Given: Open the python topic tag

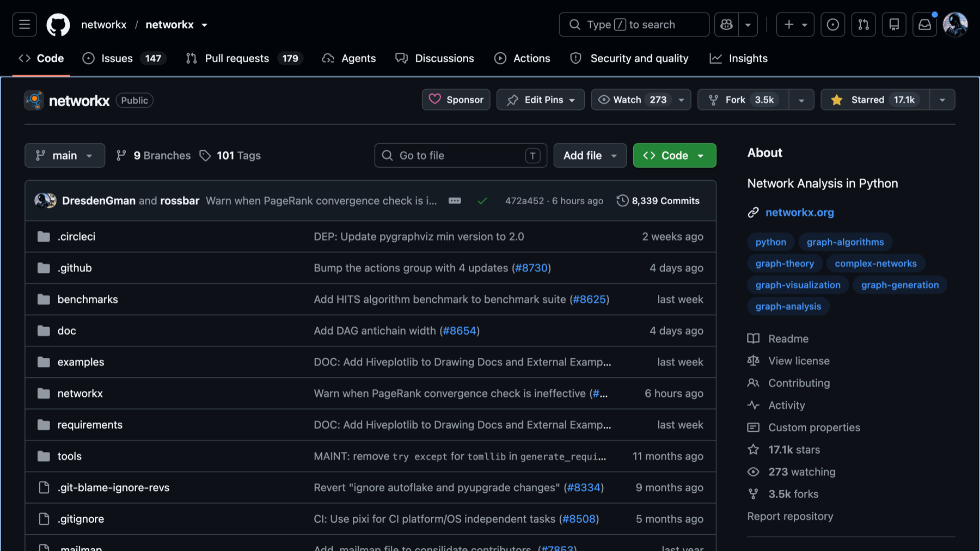Looking at the screenshot, I should tap(771, 242).
